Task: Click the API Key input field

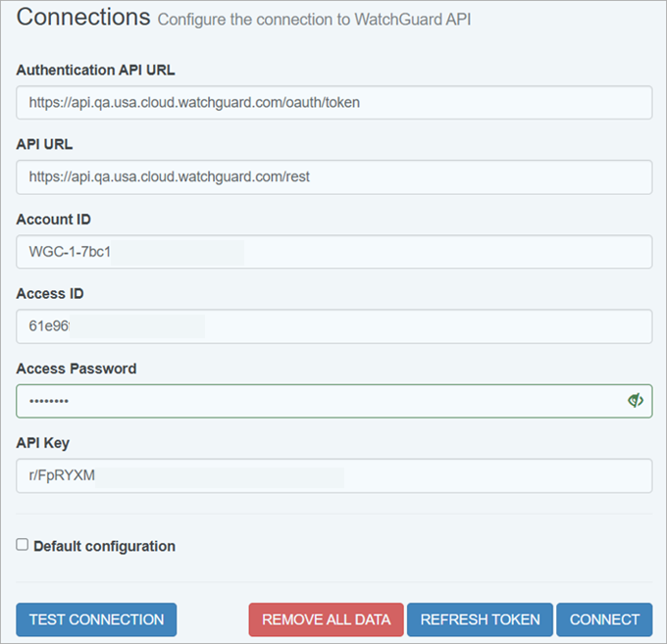Action: click(333, 476)
